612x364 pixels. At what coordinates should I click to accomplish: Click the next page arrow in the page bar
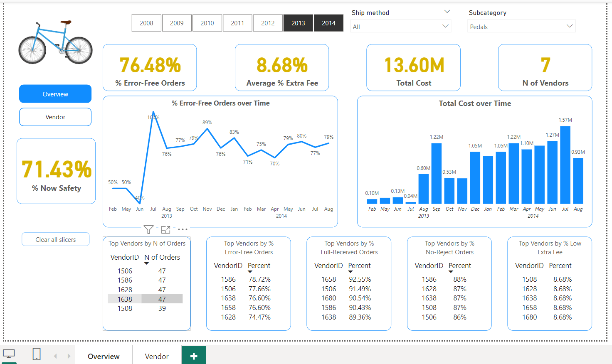point(69,356)
